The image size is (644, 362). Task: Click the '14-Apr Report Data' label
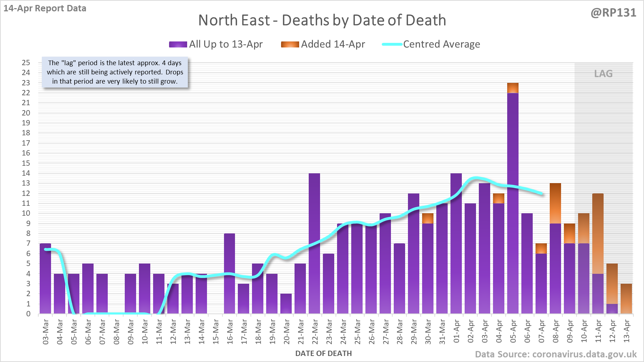45,8
